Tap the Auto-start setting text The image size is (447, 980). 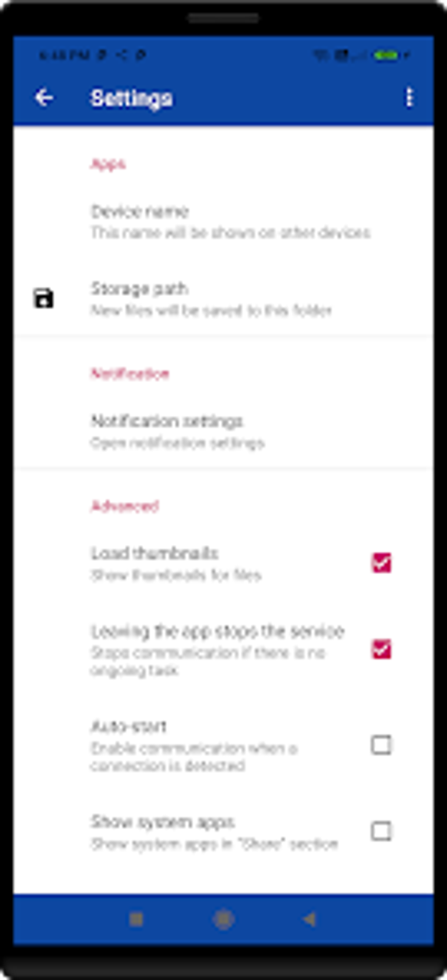tap(128, 727)
